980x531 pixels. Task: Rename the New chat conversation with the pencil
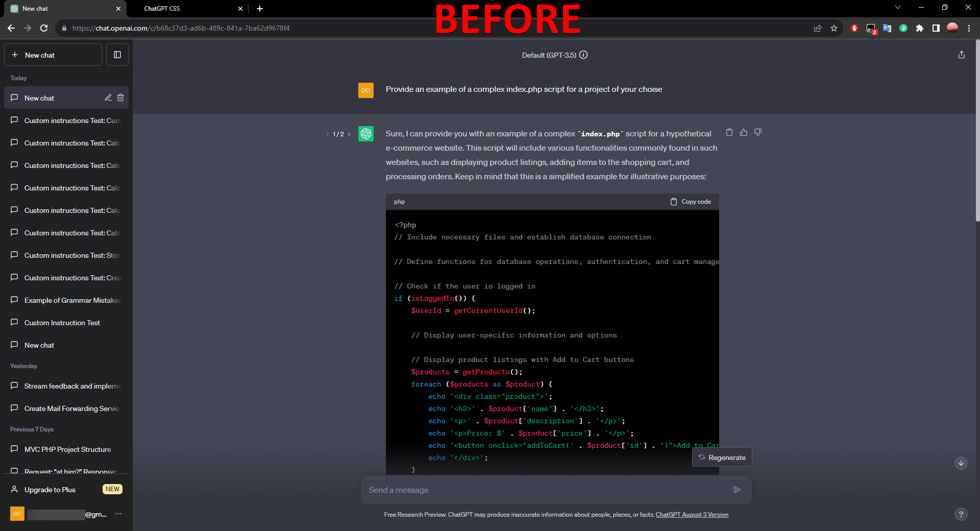[108, 98]
